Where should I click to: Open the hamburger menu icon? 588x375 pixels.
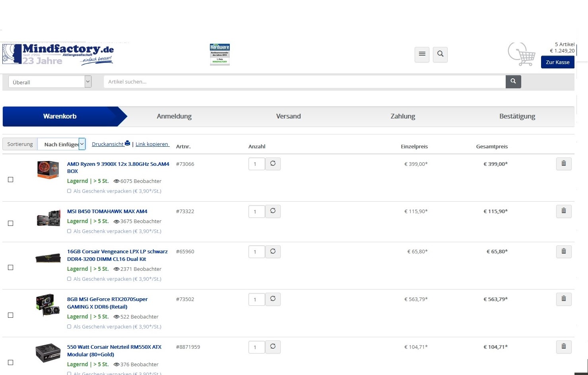422,54
